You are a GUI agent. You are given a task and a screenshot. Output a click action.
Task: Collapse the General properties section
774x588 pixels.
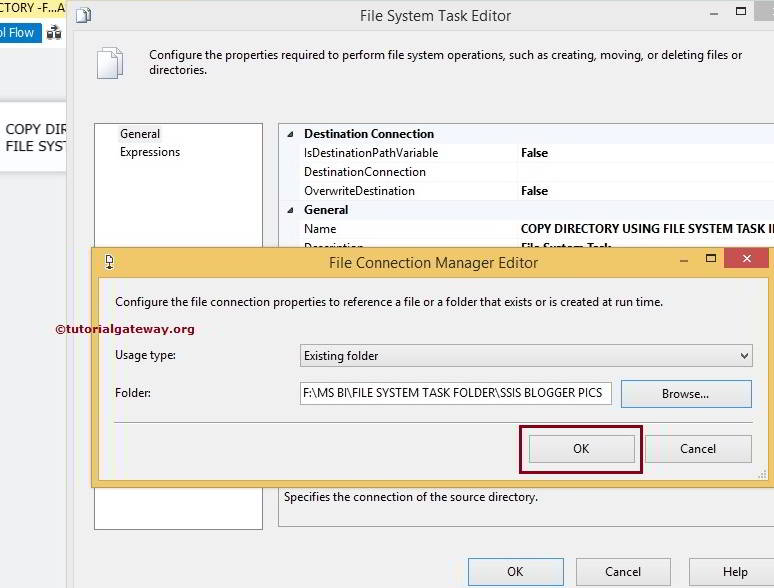point(291,210)
